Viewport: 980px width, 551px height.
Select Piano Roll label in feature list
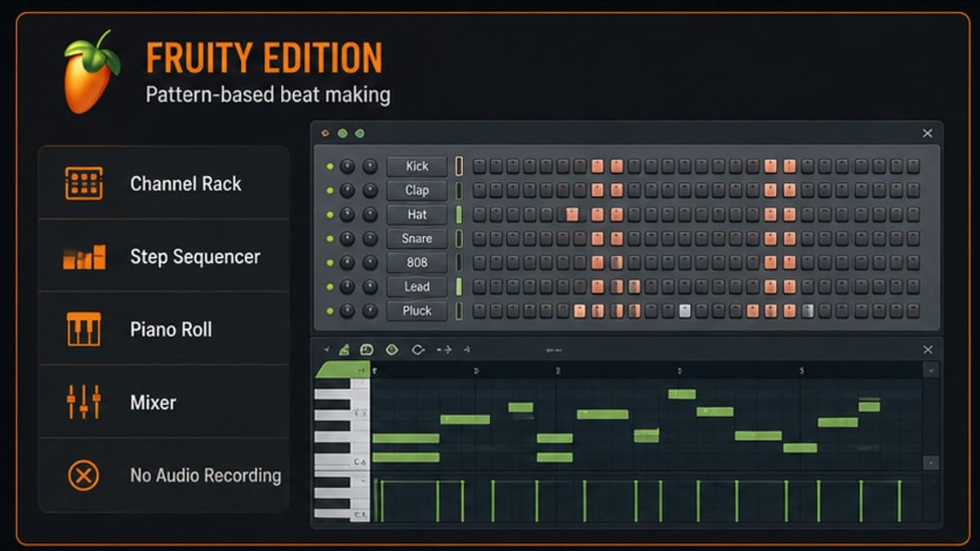[x=171, y=330]
